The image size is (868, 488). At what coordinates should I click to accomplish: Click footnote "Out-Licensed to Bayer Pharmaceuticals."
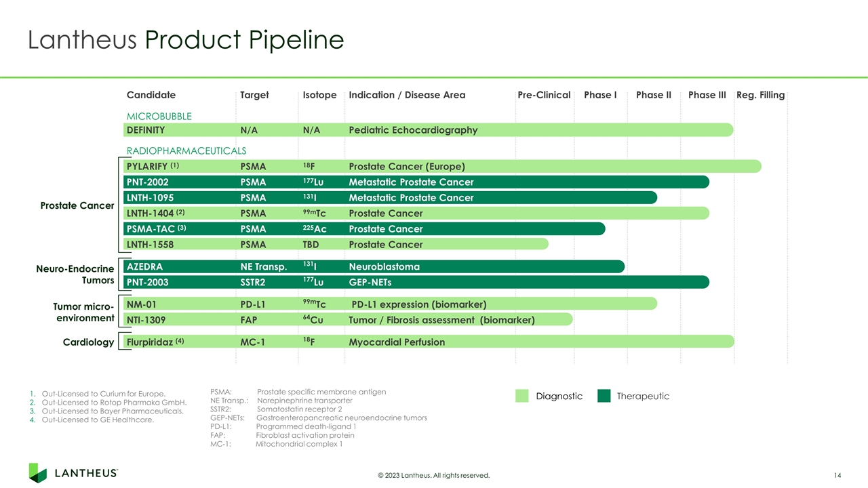[x=113, y=411]
